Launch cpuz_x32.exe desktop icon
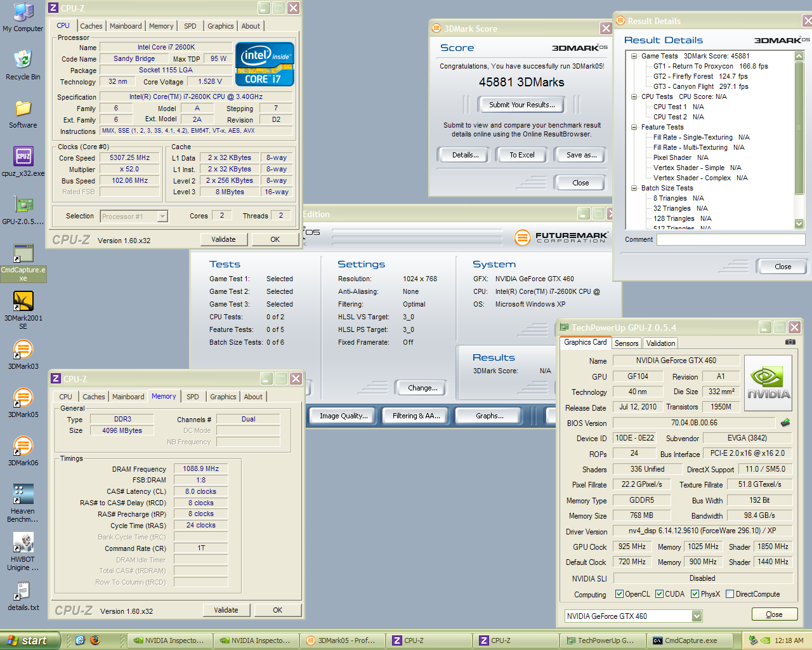812x650 pixels. (x=23, y=161)
